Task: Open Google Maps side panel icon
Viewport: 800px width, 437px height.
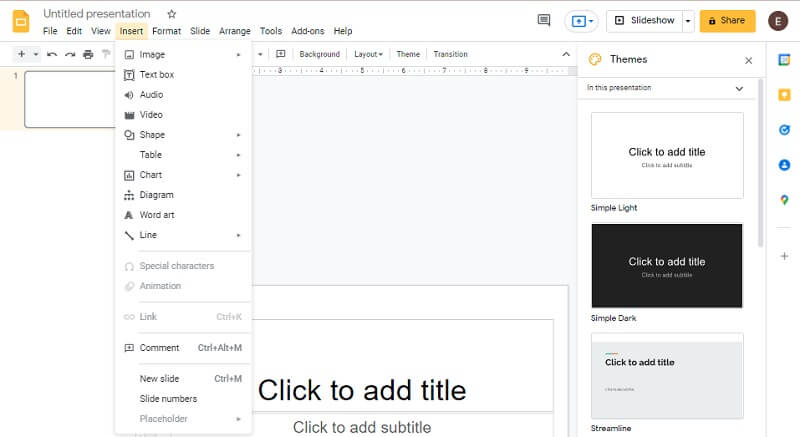Action: (x=785, y=200)
